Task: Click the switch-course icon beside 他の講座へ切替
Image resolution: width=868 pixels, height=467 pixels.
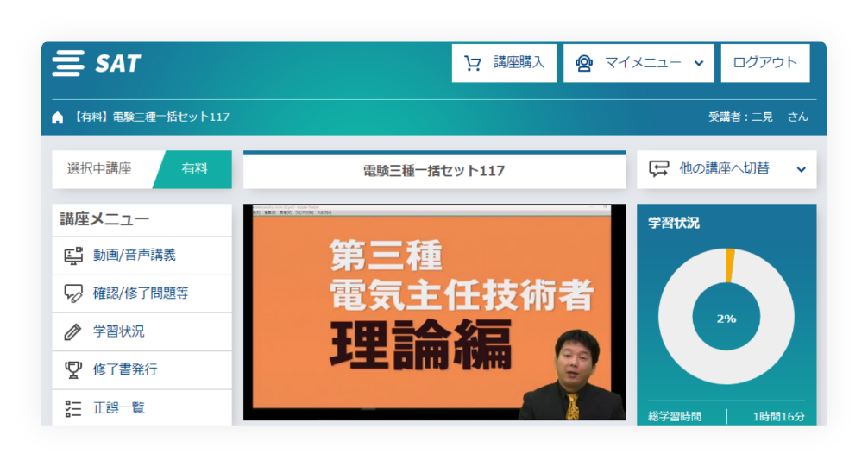Action: coord(659,169)
